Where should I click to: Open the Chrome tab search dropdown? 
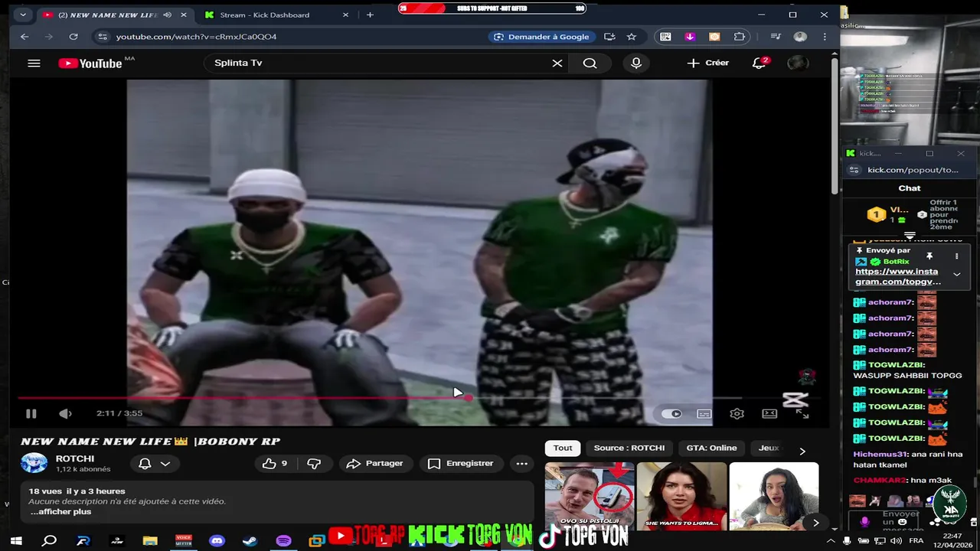click(23, 15)
